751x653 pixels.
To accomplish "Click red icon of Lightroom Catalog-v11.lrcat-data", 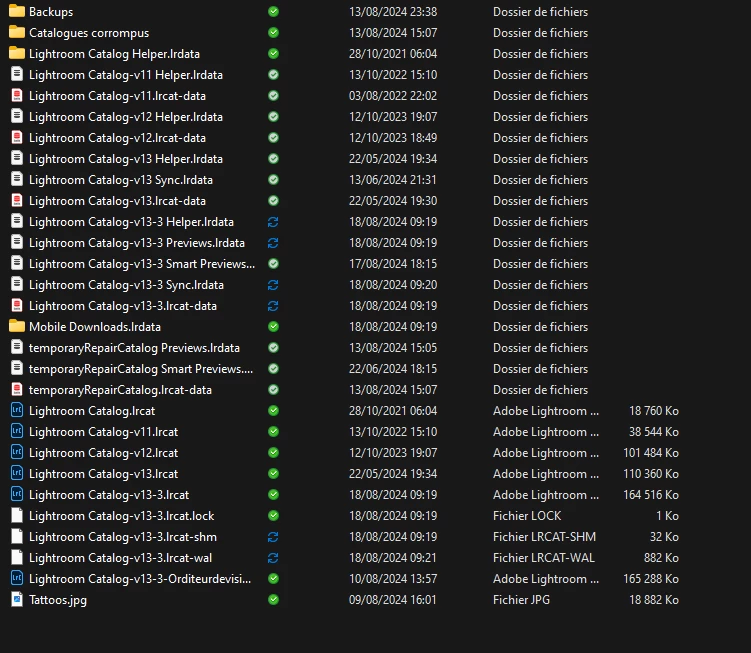I will pyautogui.click(x=17, y=96).
